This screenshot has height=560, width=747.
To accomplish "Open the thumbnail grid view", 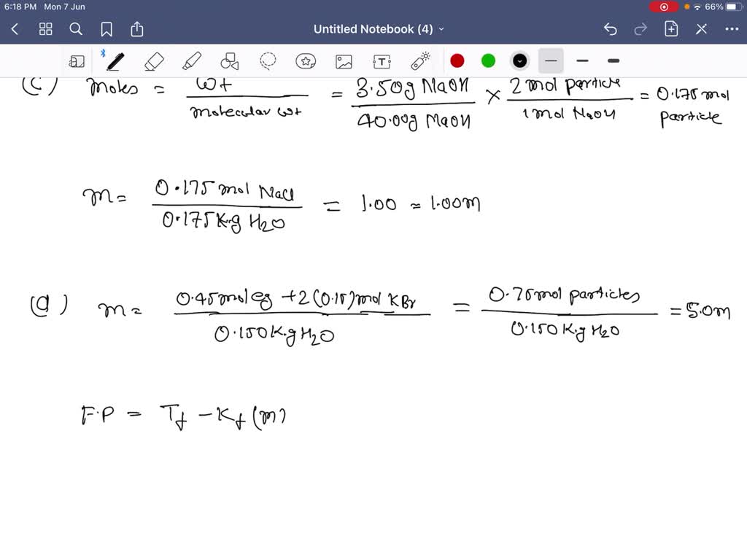I will point(45,29).
